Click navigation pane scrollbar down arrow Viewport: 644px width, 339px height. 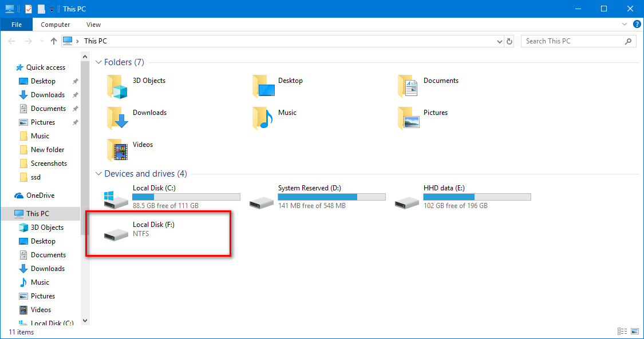[85, 321]
